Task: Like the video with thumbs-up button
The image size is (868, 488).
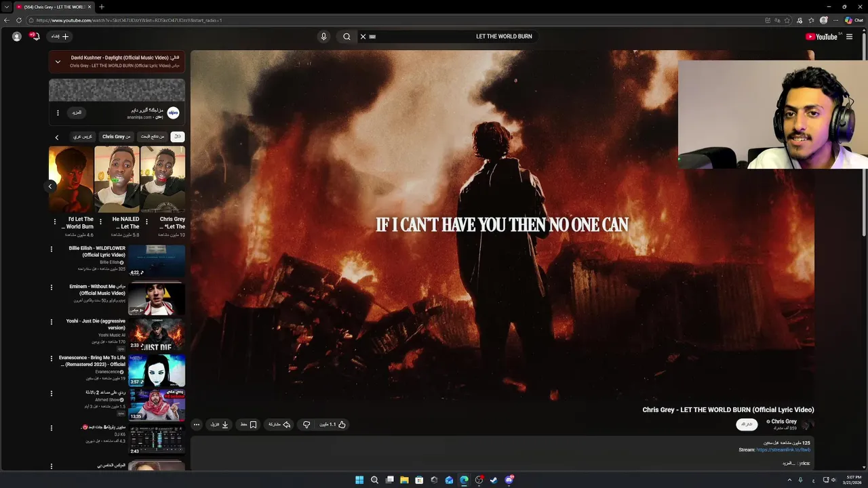Action: [x=333, y=424]
